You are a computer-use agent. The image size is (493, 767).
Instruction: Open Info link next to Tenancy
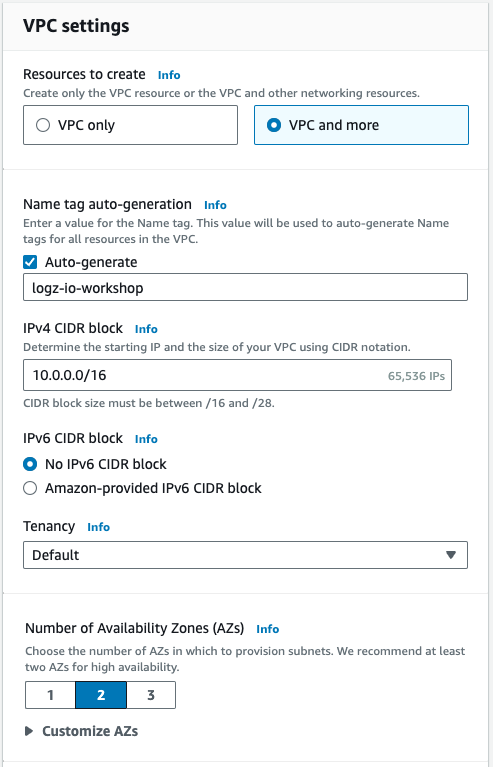click(98, 527)
